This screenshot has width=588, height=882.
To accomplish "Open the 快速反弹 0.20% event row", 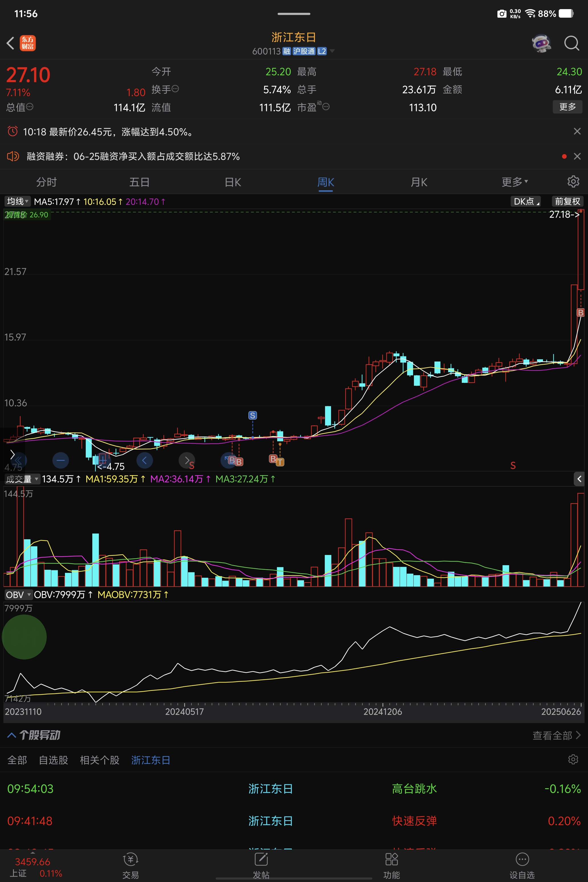I will tap(294, 821).
